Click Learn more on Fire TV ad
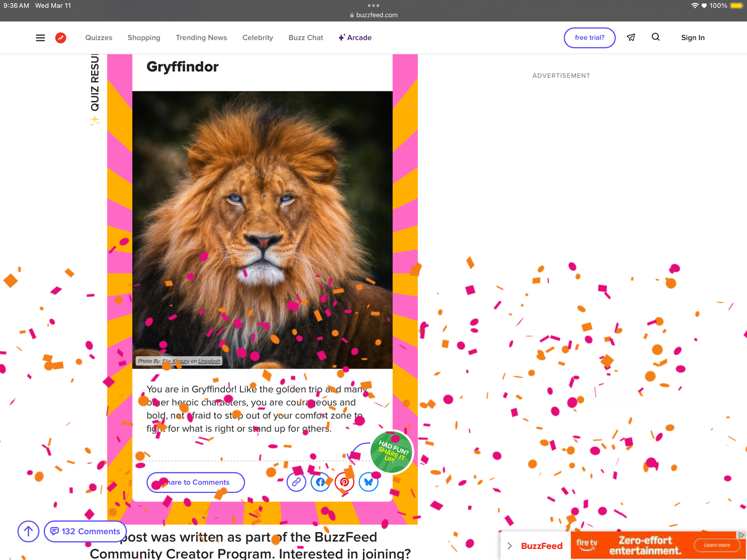The image size is (747, 560). pyautogui.click(x=717, y=545)
